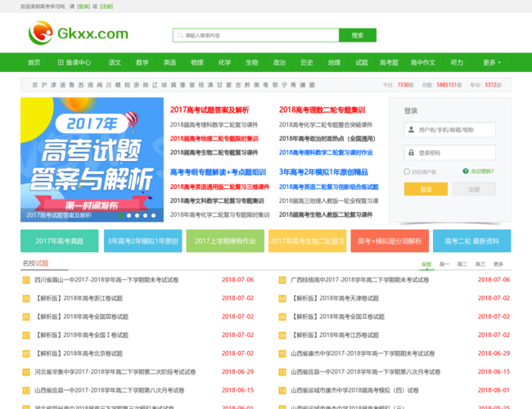Click the grid icon beside 备课中心
The height and width of the screenshot is (409, 532).
tap(61, 62)
